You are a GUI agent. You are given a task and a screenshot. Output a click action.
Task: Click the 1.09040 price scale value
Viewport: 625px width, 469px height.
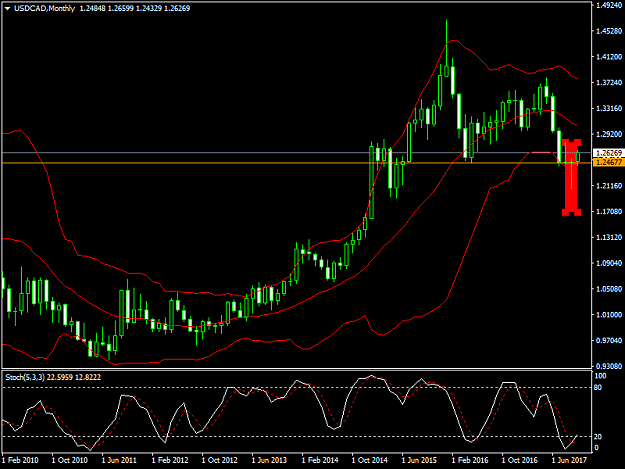[x=609, y=263]
